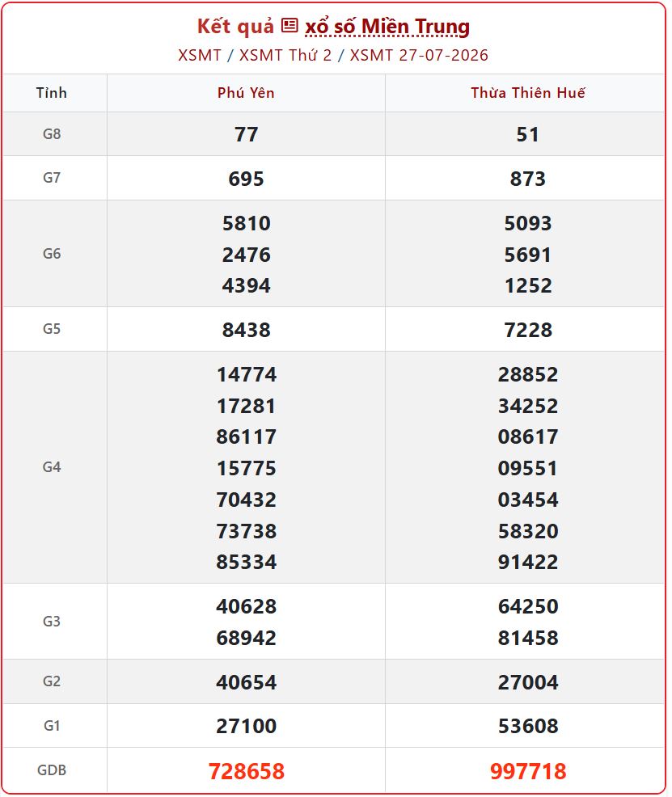This screenshot has height=797, width=672.
Task: Click Phú Yên G1 number 27100
Action: point(246,726)
